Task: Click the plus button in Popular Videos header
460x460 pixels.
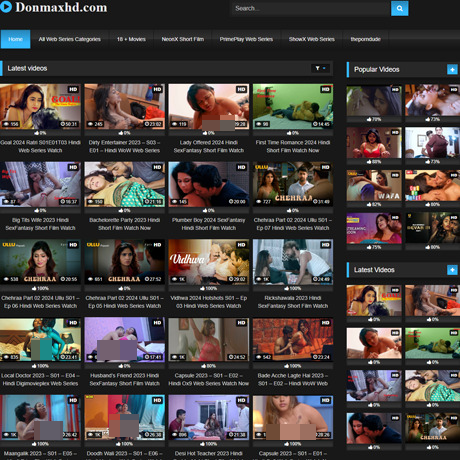Action: click(x=452, y=70)
